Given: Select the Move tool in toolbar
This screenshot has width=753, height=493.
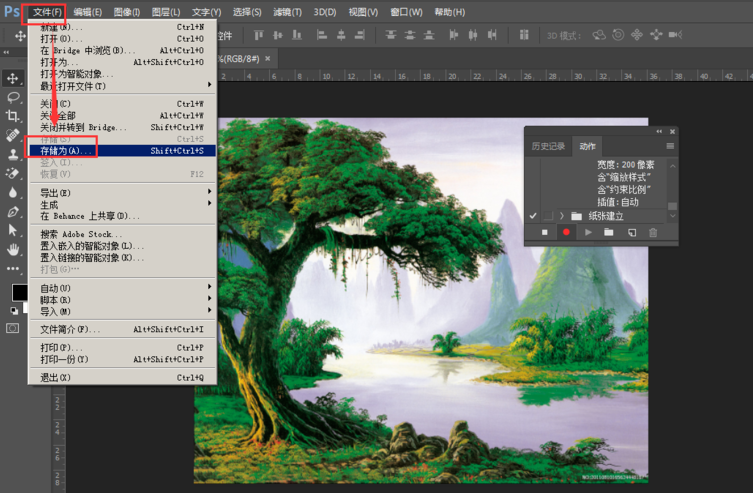Looking at the screenshot, I should click(13, 79).
